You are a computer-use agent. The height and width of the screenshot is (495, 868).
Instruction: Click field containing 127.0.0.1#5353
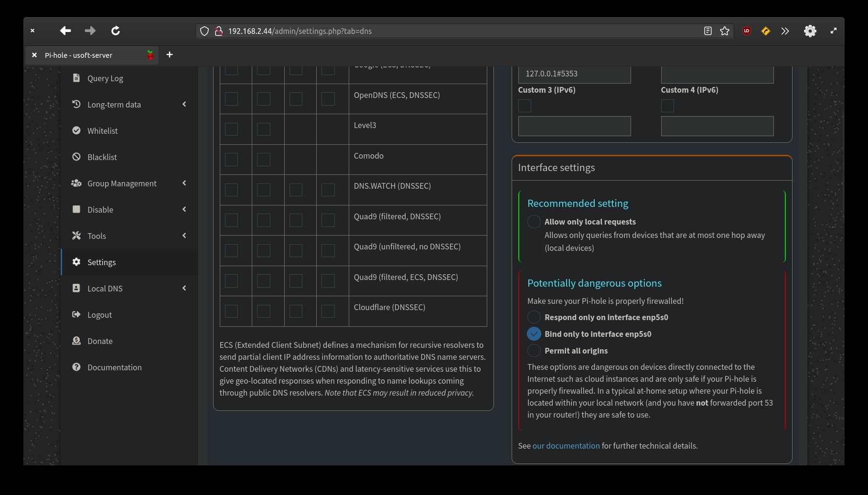[x=574, y=74]
